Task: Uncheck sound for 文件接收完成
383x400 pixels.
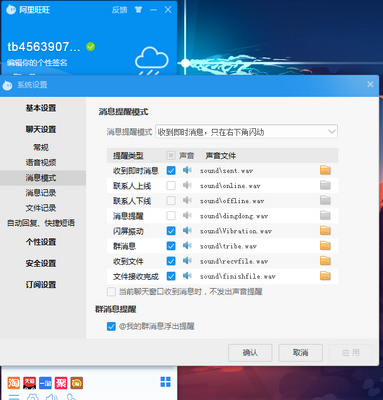Action: point(171,276)
